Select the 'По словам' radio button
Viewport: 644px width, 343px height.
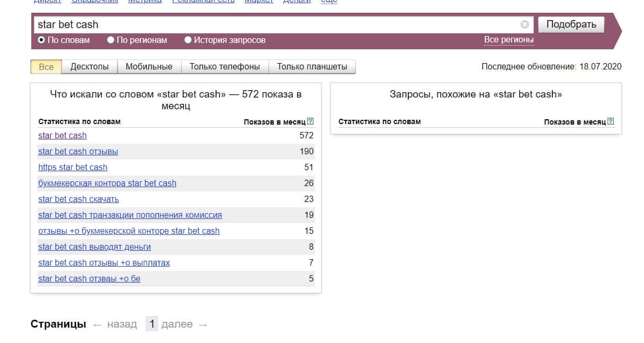tap(41, 40)
